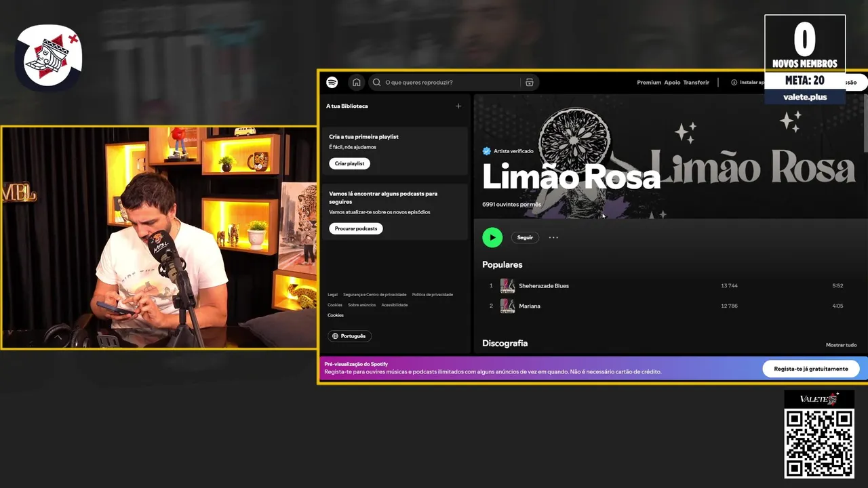Click 'Cria a tua primeira playlist' heading
The width and height of the screenshot is (868, 488).
point(363,137)
